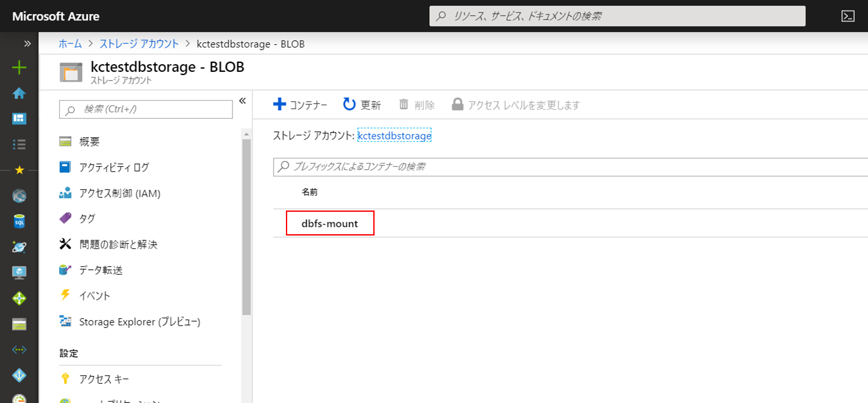Select the Home icon in the sidebar
Viewport: 868px width, 403px height.
(19, 92)
